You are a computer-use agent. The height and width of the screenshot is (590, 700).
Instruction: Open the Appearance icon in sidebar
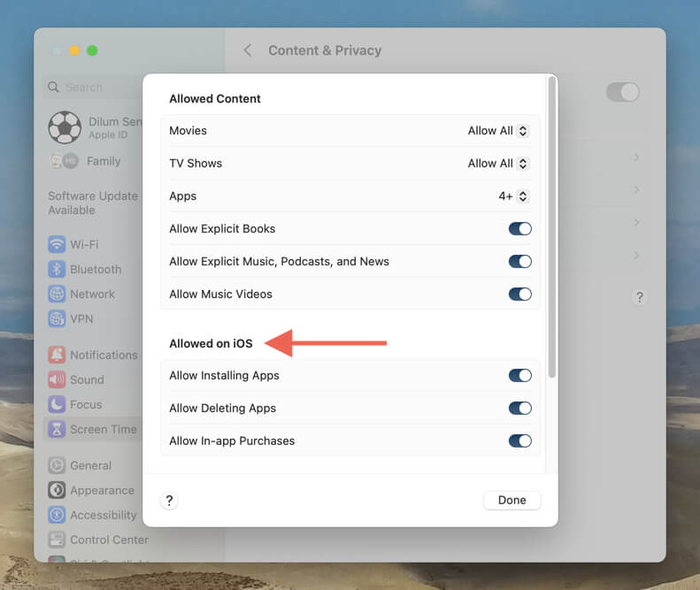coord(57,490)
